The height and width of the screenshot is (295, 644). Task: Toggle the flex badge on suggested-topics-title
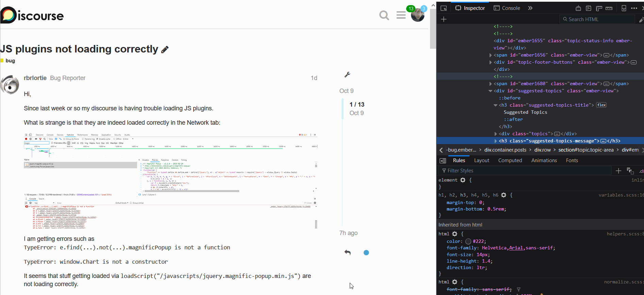[601, 105]
